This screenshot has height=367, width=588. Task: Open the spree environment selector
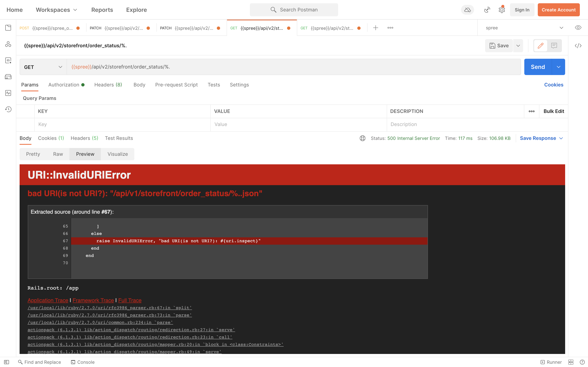click(x=522, y=28)
